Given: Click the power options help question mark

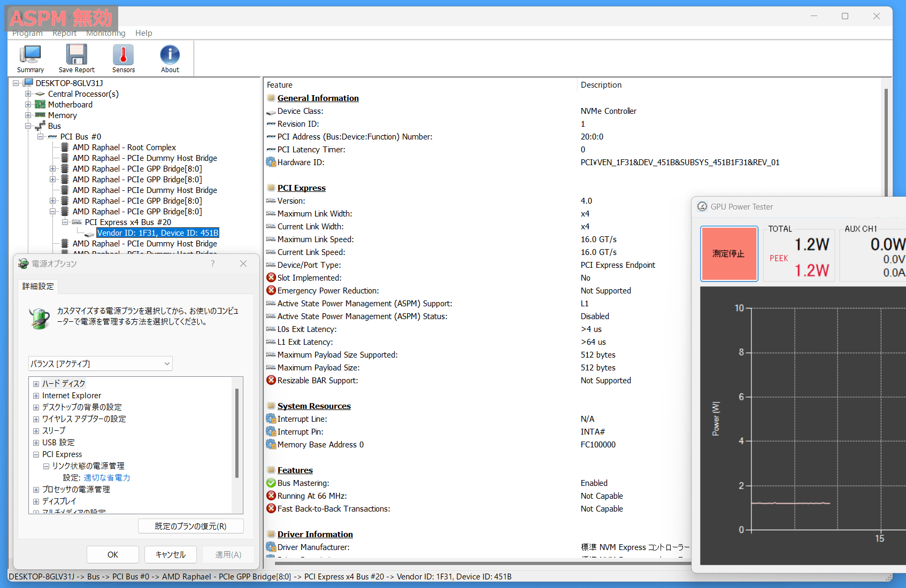Looking at the screenshot, I should [x=213, y=264].
